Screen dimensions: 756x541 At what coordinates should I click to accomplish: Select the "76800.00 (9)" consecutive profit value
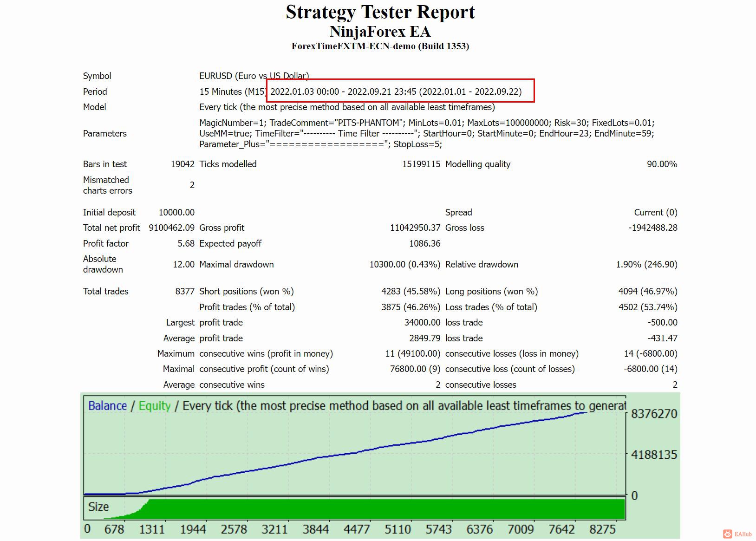click(x=415, y=369)
